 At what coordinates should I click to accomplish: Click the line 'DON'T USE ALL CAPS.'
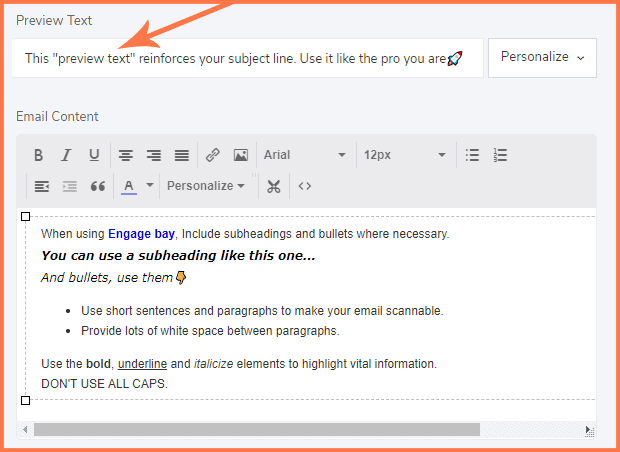[x=104, y=384]
